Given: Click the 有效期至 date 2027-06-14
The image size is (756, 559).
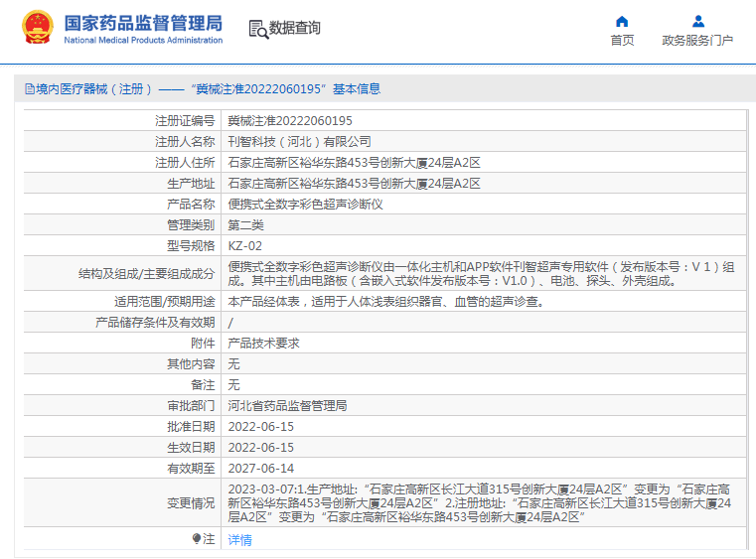Looking at the screenshot, I should 261,468.
